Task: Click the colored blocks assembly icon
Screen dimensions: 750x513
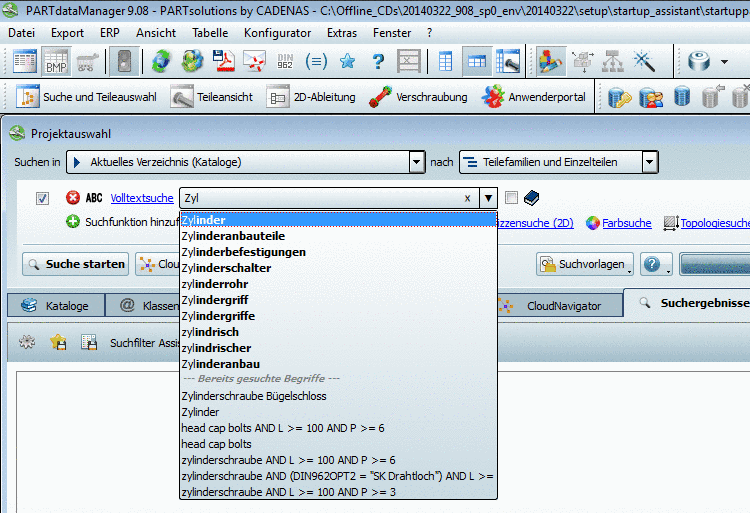Action: [551, 62]
